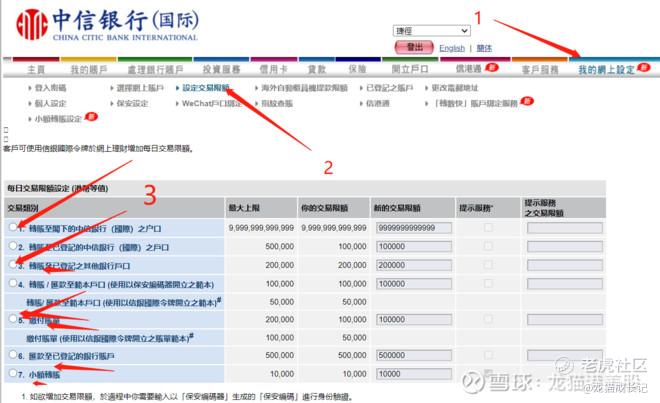Click the 7. 小額轉賬 row label

[39, 375]
